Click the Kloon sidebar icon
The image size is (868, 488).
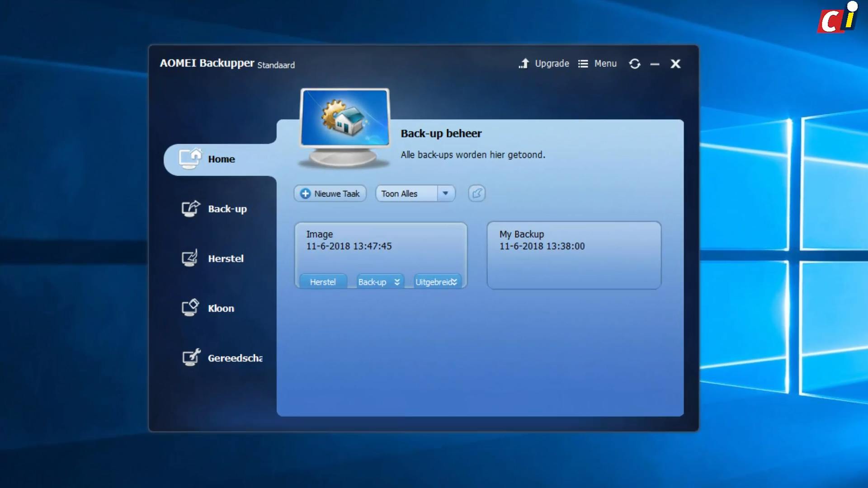coord(190,308)
